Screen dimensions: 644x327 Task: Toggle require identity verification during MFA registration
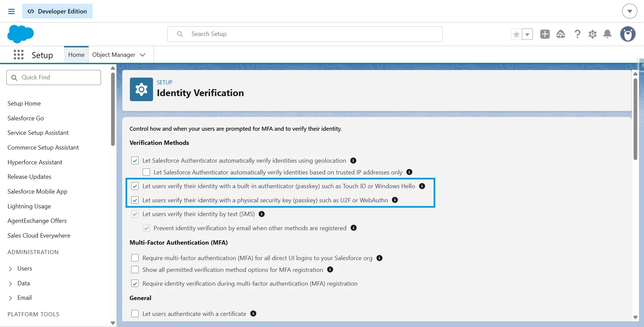(135, 284)
